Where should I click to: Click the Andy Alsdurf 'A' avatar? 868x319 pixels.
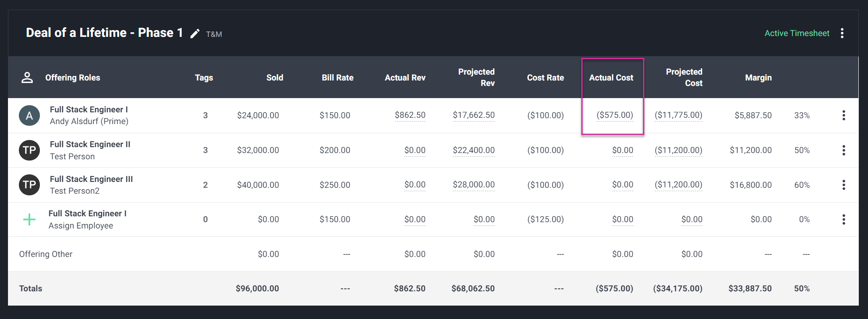click(x=29, y=116)
